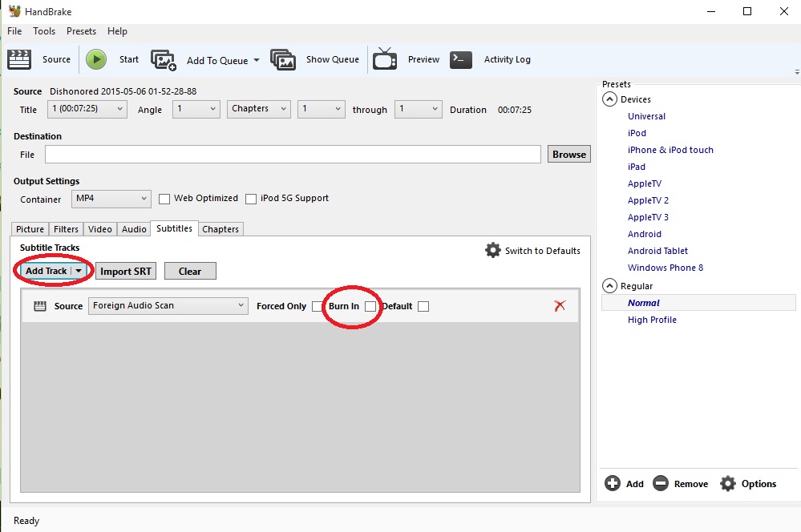Switch to the Chapters tab
Screen dimensions: 801x532
(220, 229)
